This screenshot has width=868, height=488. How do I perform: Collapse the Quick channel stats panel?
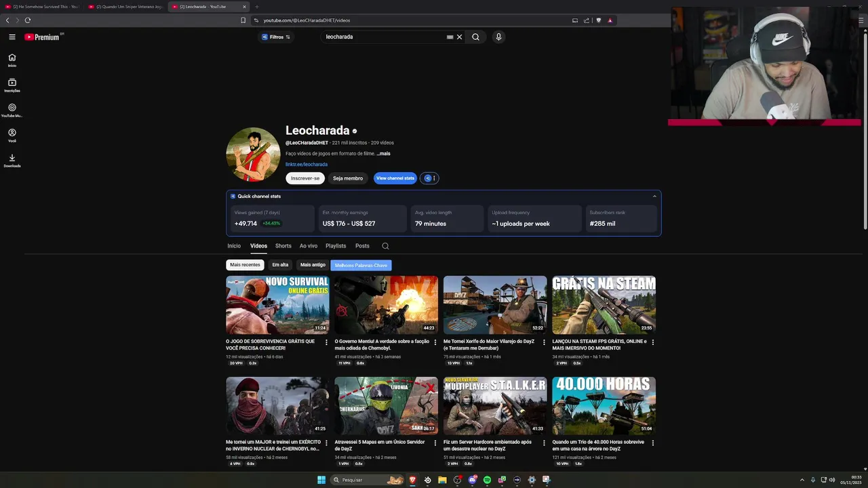click(x=654, y=197)
